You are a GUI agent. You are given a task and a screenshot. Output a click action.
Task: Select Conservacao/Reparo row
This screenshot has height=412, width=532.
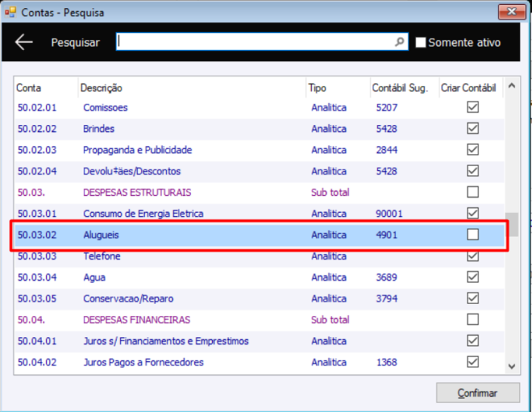[259, 298]
